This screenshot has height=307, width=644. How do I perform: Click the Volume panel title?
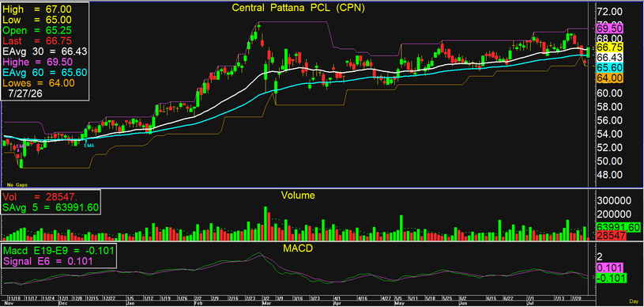click(x=298, y=196)
